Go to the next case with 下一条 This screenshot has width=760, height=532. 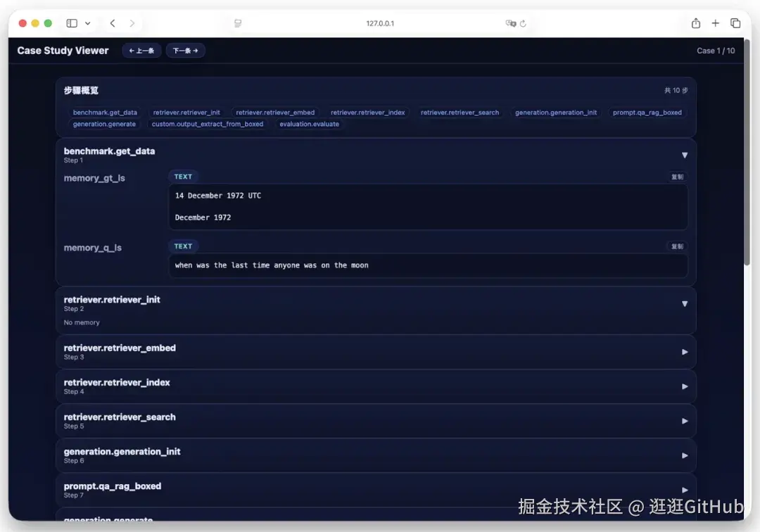[x=185, y=50]
